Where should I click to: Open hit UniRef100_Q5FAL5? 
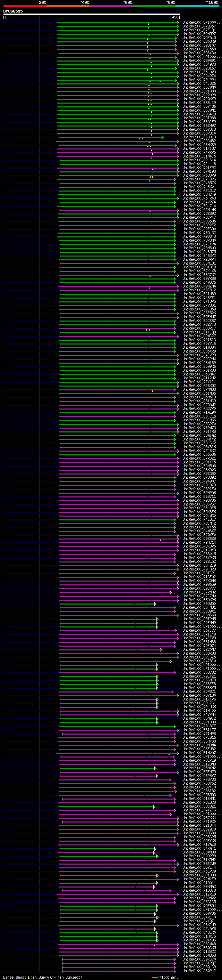point(199,38)
